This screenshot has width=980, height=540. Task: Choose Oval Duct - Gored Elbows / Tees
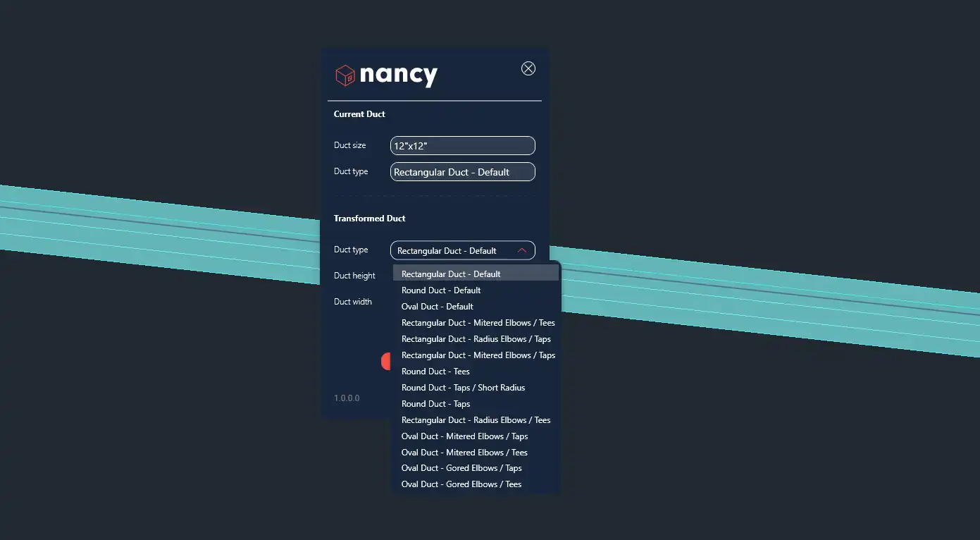coord(461,484)
